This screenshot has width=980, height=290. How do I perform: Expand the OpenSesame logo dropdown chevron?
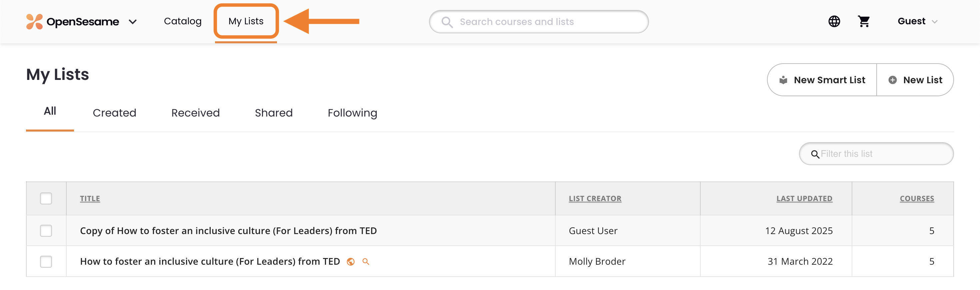(133, 22)
